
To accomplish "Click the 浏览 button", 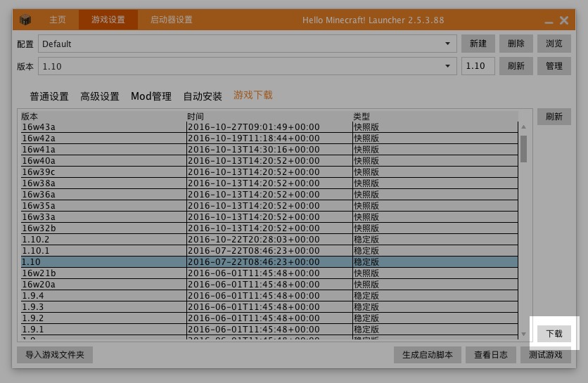I will [x=554, y=44].
